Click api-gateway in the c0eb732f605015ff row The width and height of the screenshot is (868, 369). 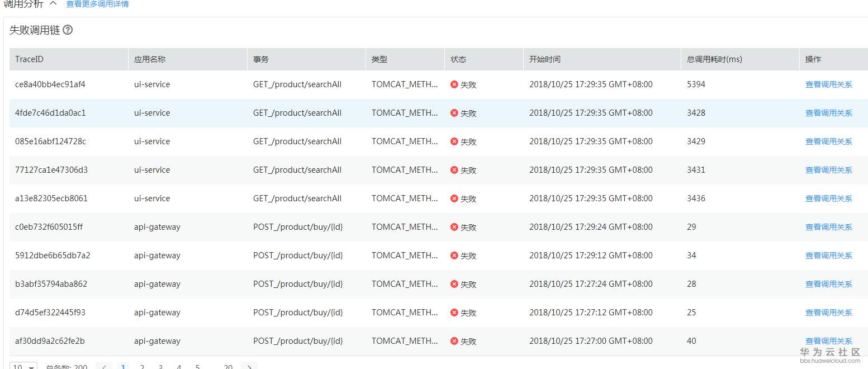(x=157, y=227)
